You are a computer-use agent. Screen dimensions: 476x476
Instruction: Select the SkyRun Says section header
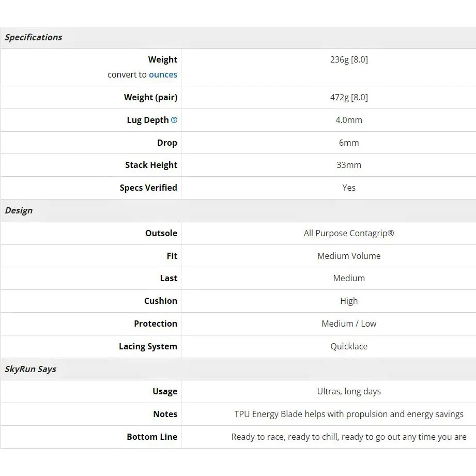pyautogui.click(x=30, y=369)
